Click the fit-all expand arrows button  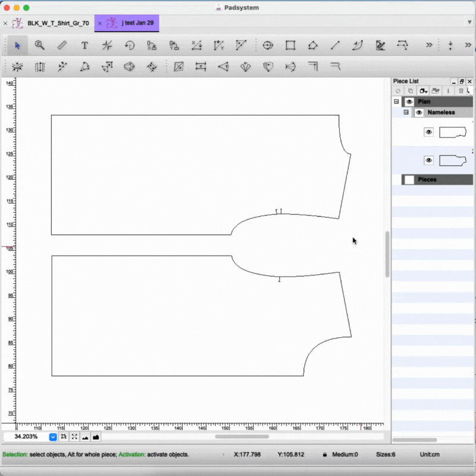point(74,437)
